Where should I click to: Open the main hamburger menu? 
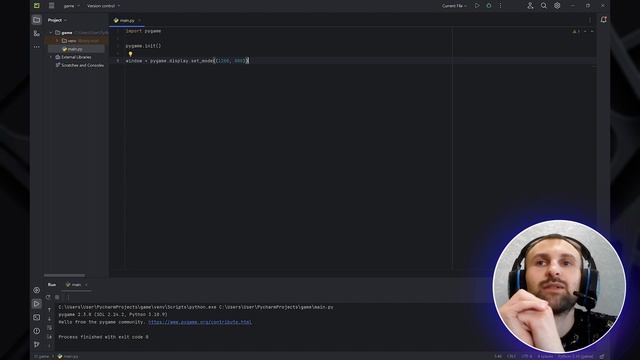click(51, 6)
